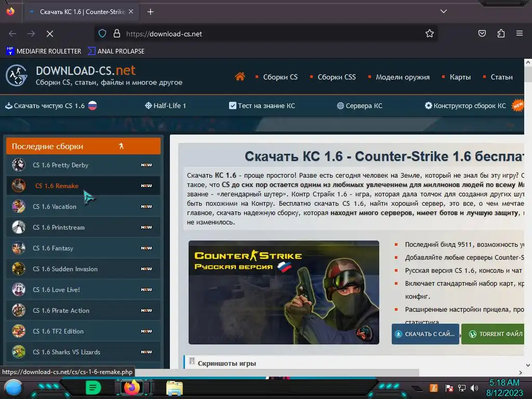The height and width of the screenshot is (399, 532).
Task: Open CS 1.6 Printstream build
Action: [83, 228]
